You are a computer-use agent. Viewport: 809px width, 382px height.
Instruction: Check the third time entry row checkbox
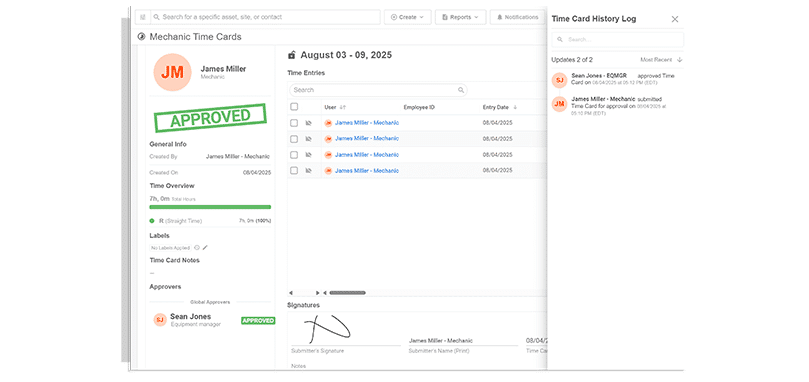tap(294, 155)
